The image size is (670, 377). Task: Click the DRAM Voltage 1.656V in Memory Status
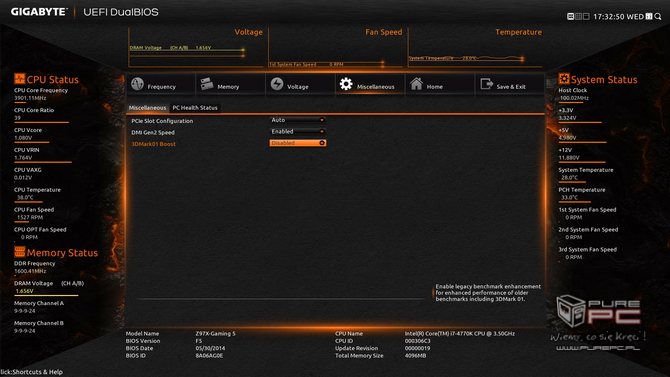(x=24, y=291)
